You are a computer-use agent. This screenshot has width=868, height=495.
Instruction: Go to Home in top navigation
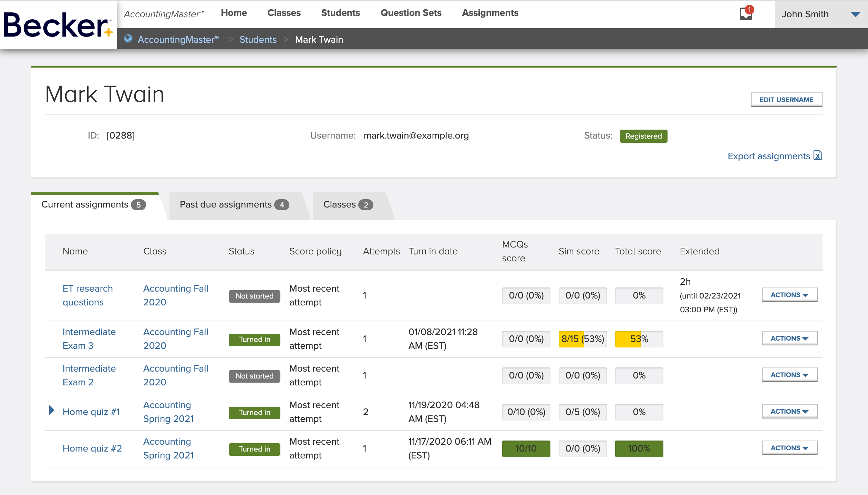(x=234, y=13)
